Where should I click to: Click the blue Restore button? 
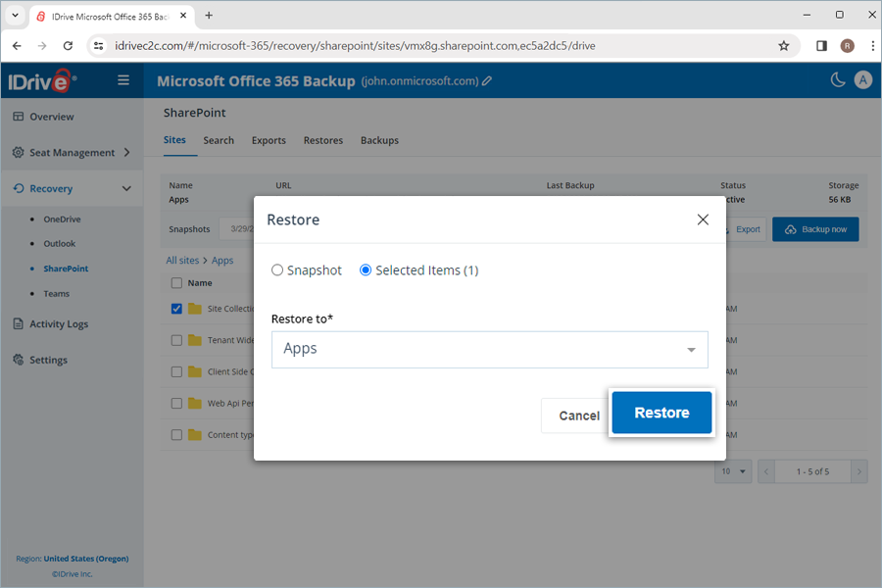(661, 413)
